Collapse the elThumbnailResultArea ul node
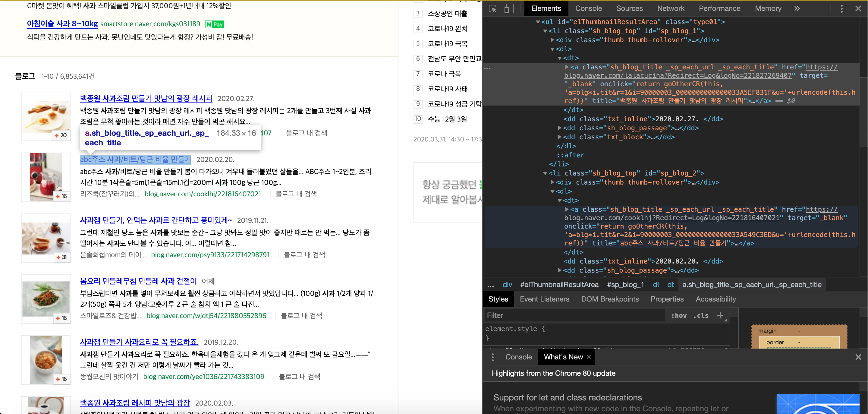 click(x=538, y=22)
